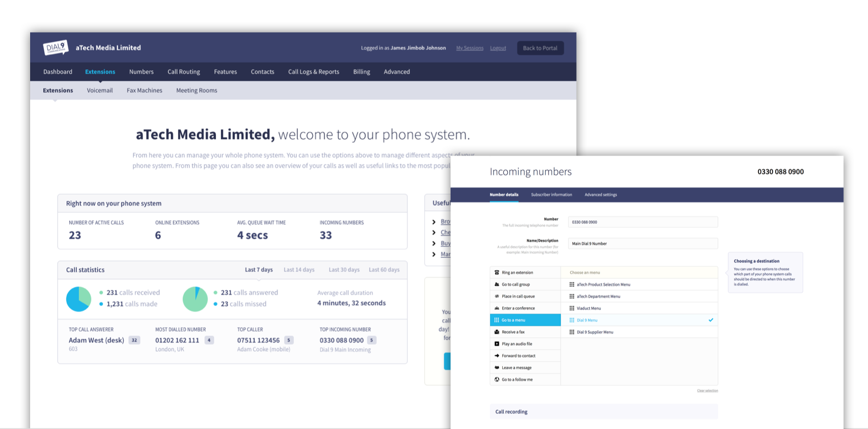Screen dimensions: 868x429
Task: Click grid icon beside Dial 9 Supplier Menu
Action: click(x=572, y=332)
